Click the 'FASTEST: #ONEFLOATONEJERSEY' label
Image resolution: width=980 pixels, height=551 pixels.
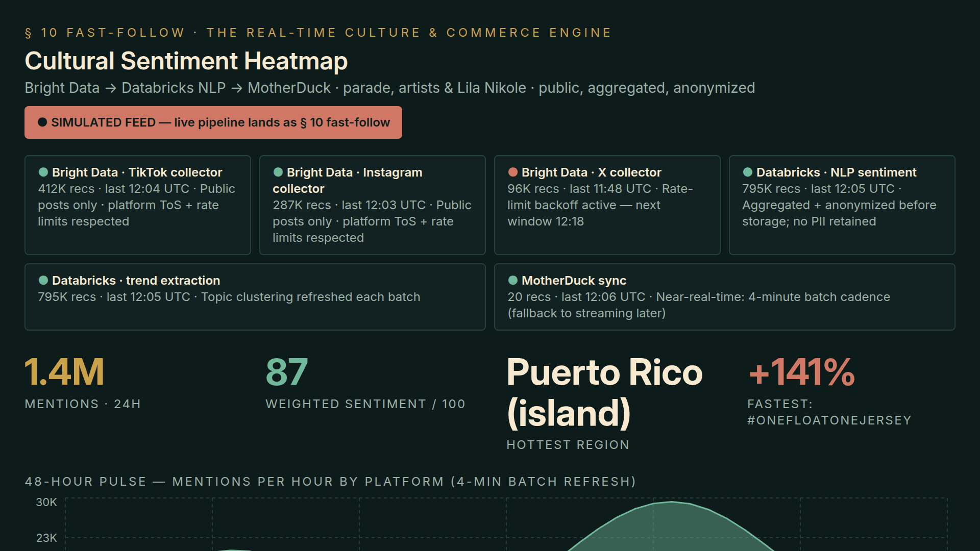pos(829,412)
